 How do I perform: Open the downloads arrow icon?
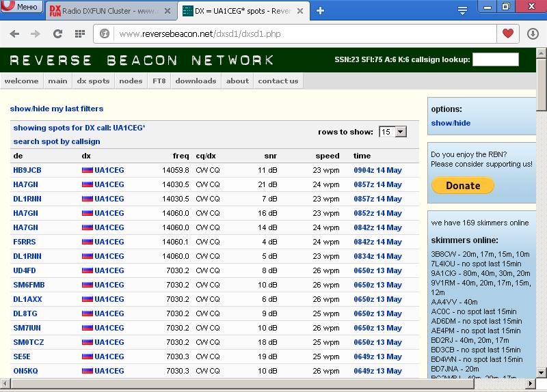pos(533,33)
